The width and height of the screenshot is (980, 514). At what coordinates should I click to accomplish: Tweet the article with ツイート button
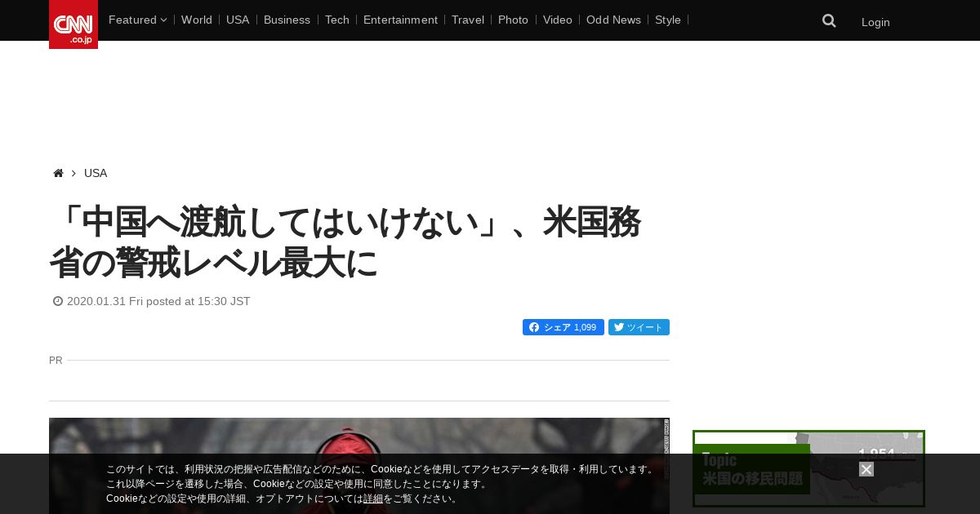coord(639,327)
